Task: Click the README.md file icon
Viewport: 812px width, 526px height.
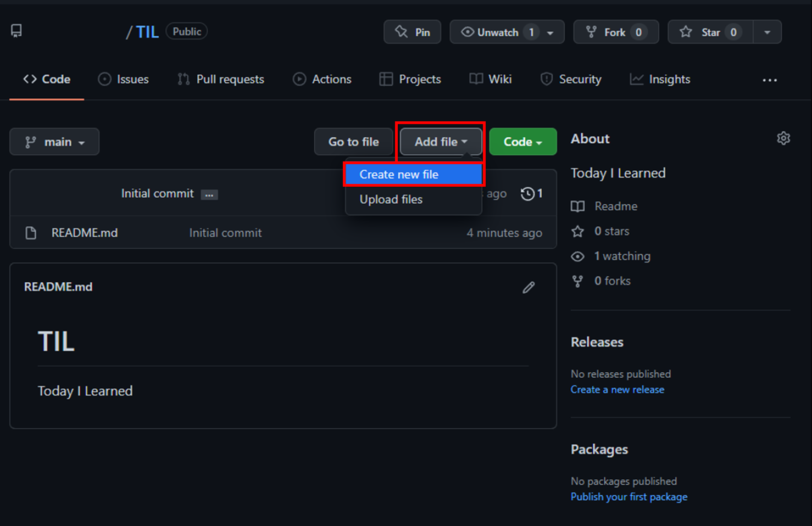Action: [31, 233]
